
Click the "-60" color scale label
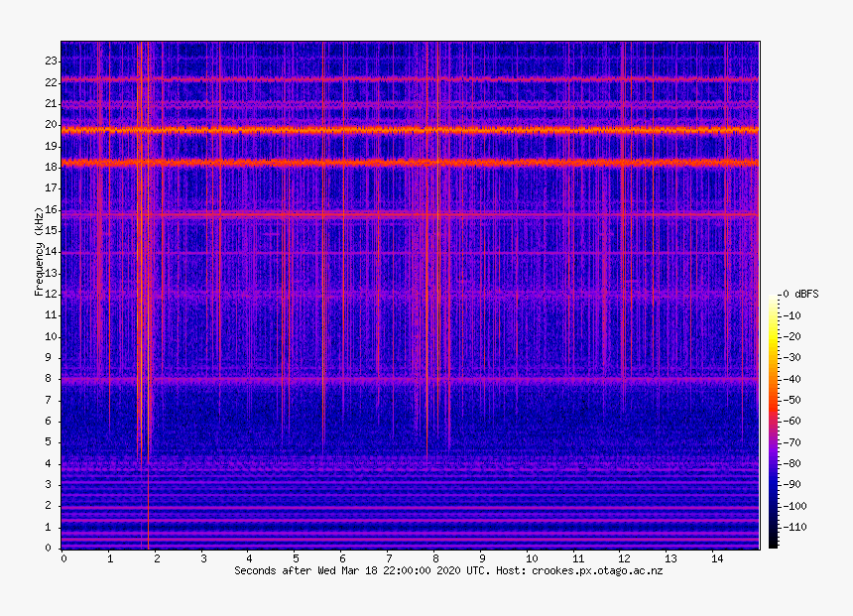[792, 421]
